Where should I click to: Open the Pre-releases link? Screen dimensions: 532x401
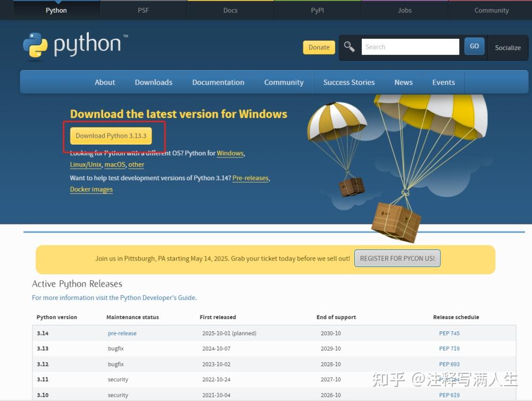point(250,178)
